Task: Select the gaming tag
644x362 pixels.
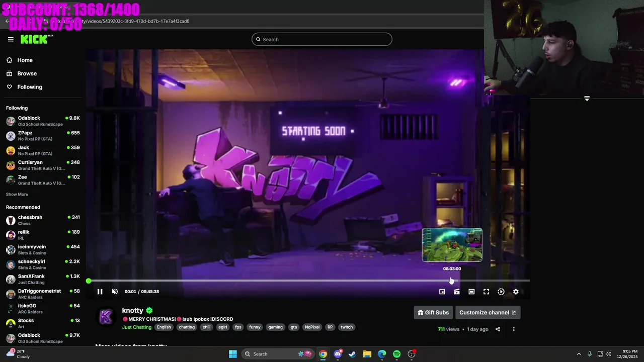Action: click(x=275, y=327)
